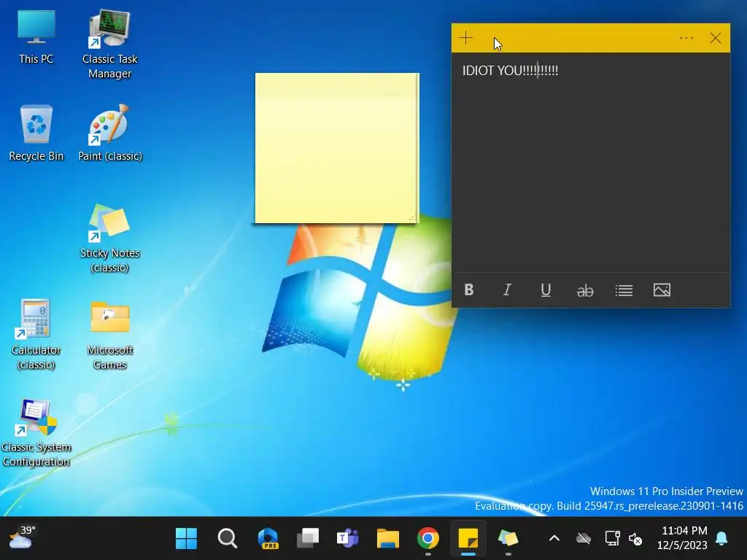Insert an image into the sticky note
Image resolution: width=747 pixels, height=560 pixels.
click(662, 290)
